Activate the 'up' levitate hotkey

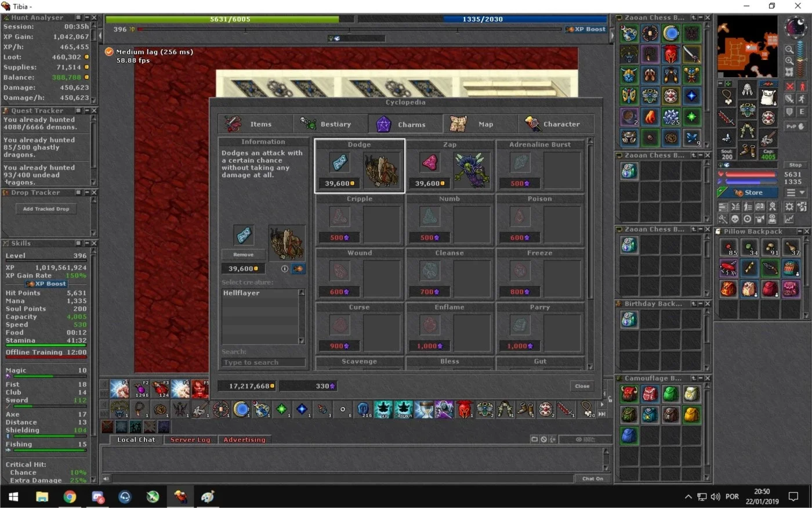pyautogui.click(x=383, y=409)
